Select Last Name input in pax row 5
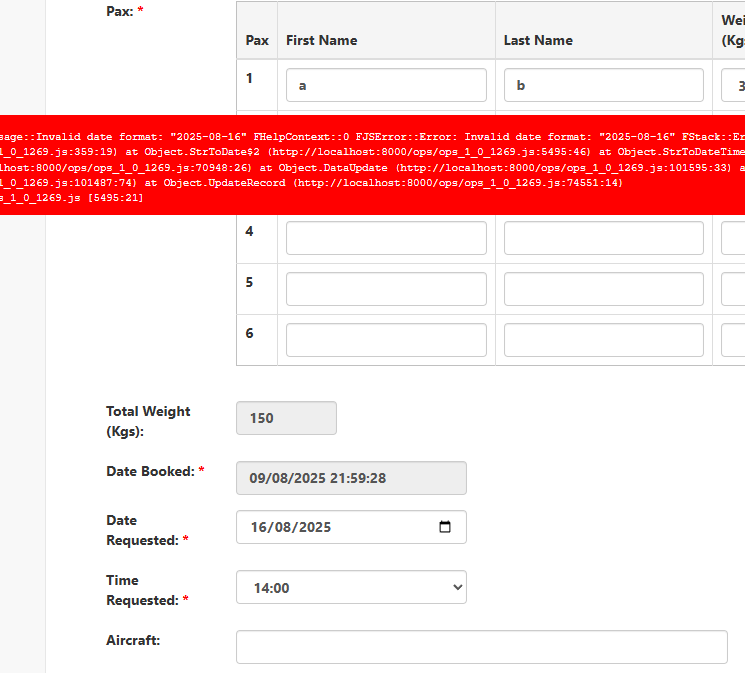This screenshot has width=745, height=673. (x=604, y=289)
